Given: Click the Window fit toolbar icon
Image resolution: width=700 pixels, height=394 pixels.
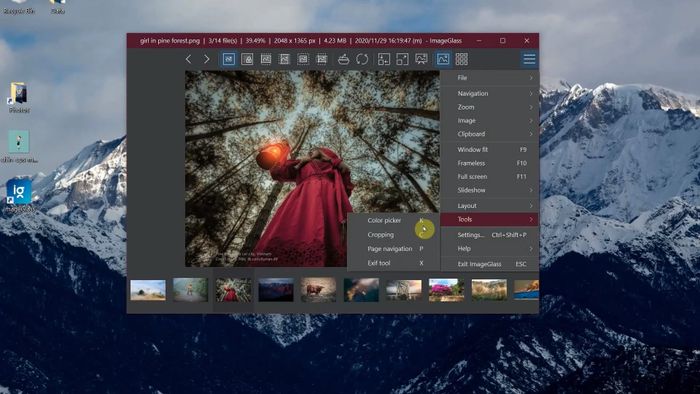Looking at the screenshot, I should tap(383, 59).
